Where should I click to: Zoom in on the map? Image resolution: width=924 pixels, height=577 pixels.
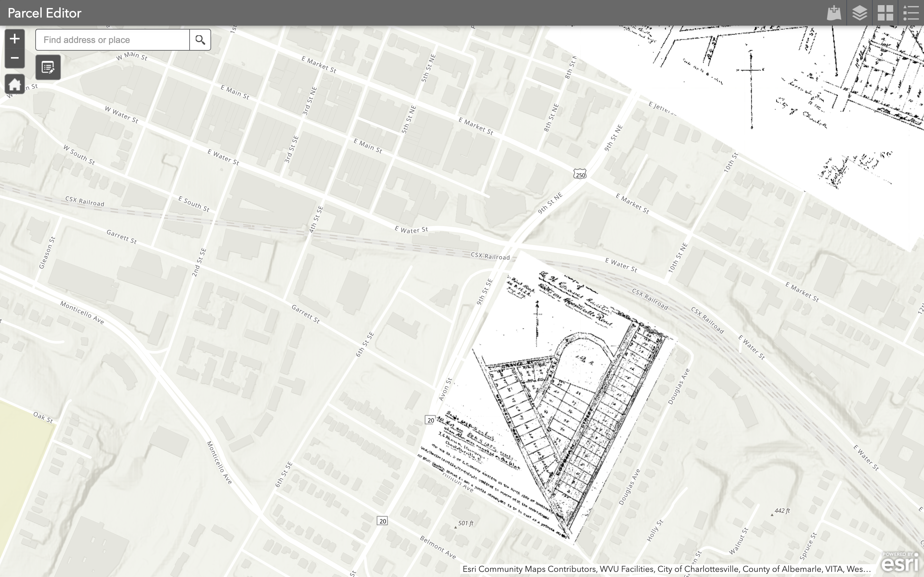14,38
